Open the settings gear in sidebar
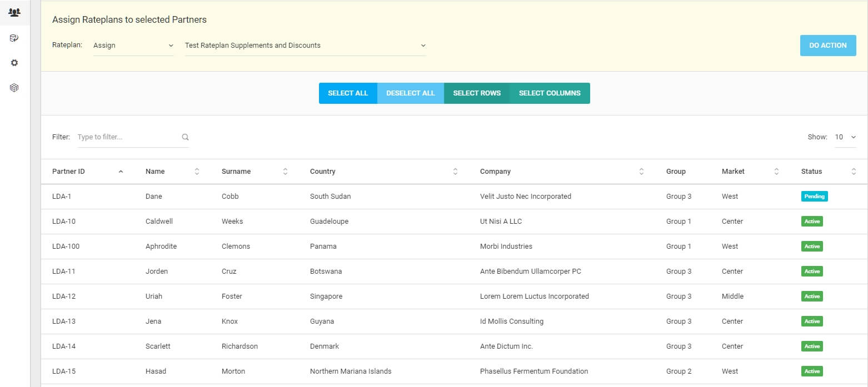868x387 pixels. pyautogui.click(x=14, y=63)
